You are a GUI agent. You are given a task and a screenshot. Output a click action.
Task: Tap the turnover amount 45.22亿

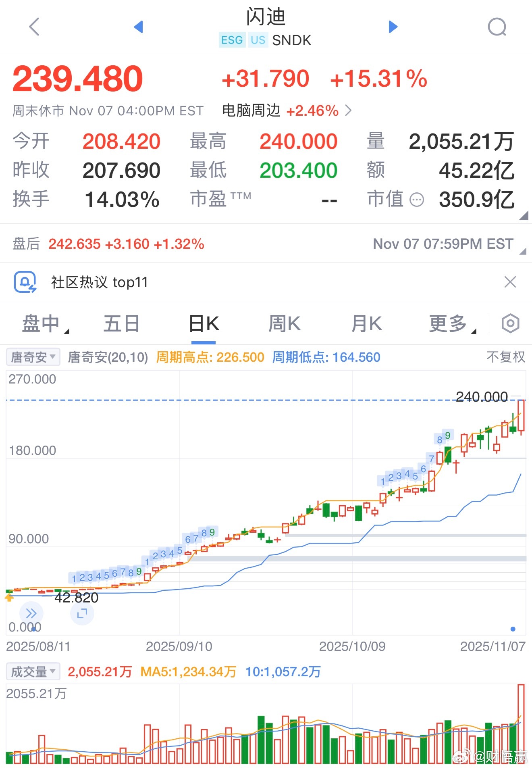[x=477, y=171]
